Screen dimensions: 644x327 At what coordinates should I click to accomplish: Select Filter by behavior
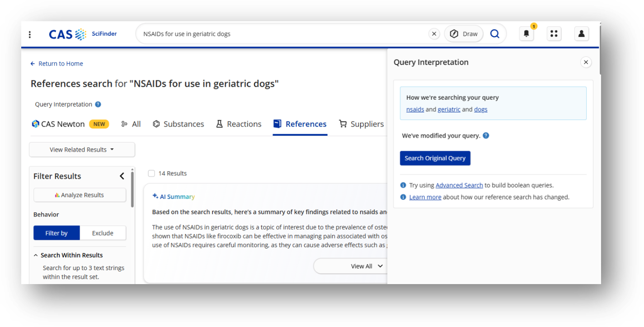56,233
